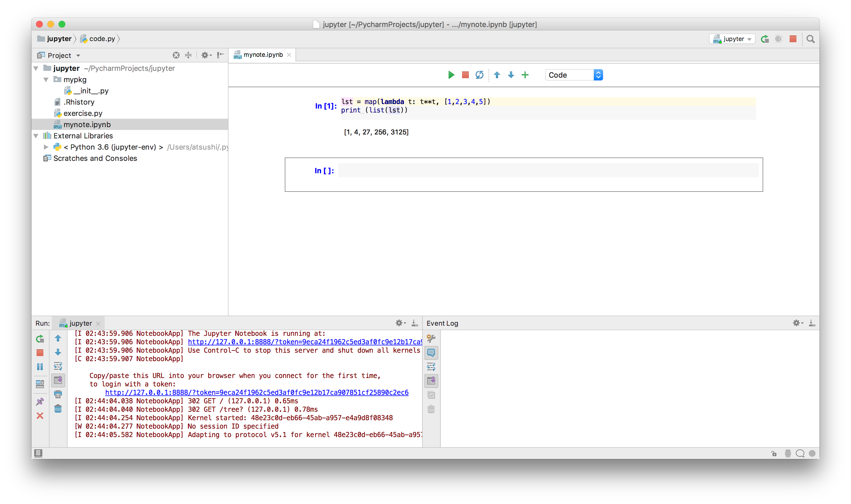Screen dimensions: 851x504
Task: Move the selected cell up with blue arrow
Action: tap(497, 75)
